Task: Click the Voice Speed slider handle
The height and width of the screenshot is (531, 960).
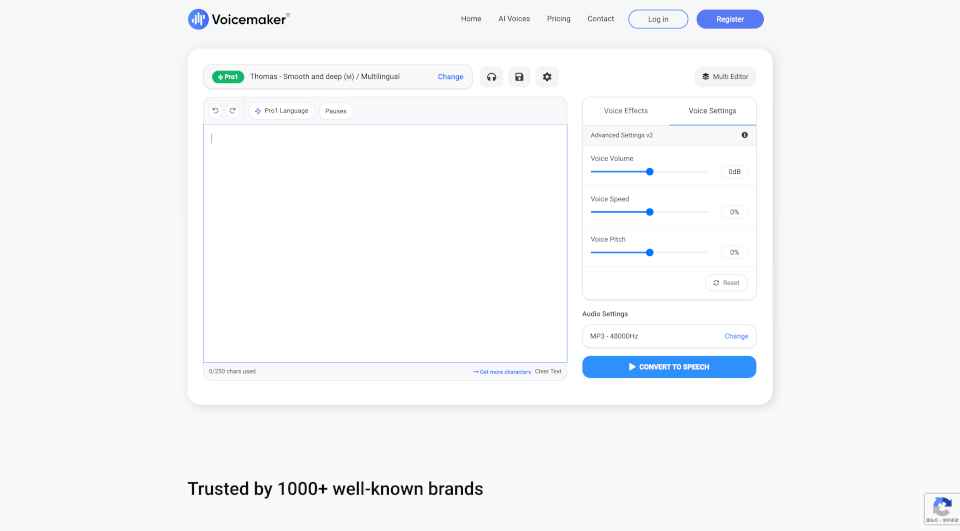Action: [650, 212]
